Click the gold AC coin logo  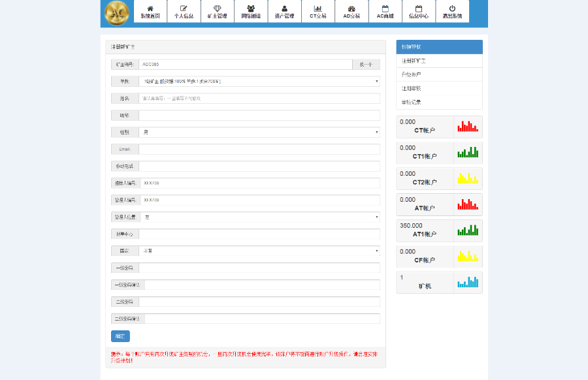pyautogui.click(x=117, y=13)
